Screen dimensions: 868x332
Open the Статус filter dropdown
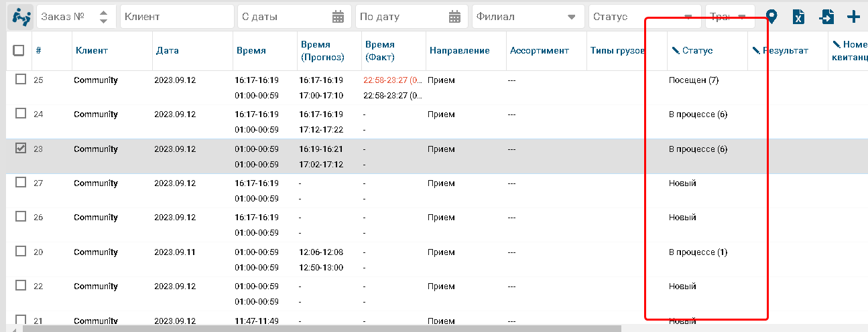(688, 17)
